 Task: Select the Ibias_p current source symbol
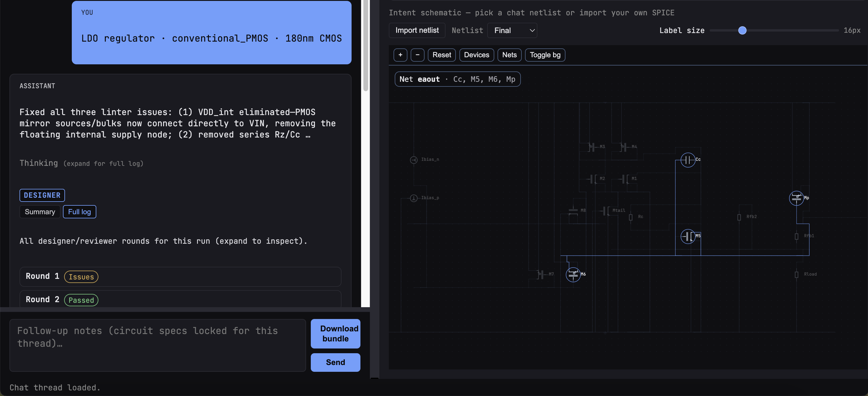(x=414, y=198)
